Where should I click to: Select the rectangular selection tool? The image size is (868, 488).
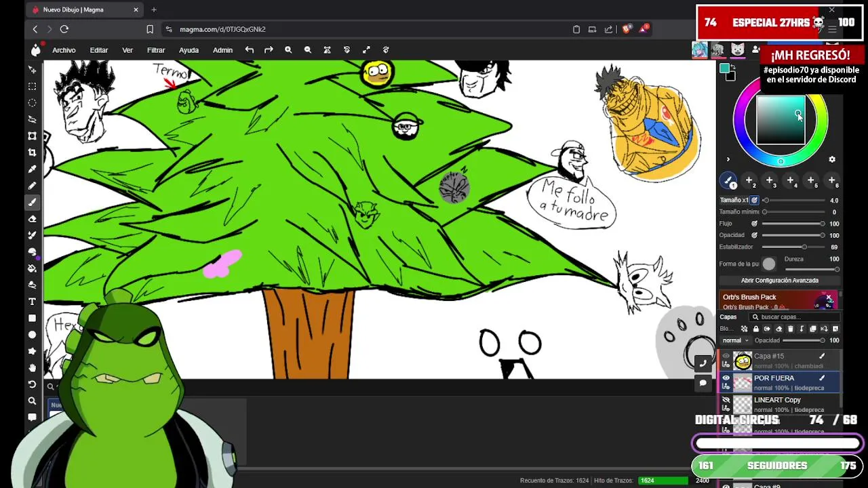point(32,87)
